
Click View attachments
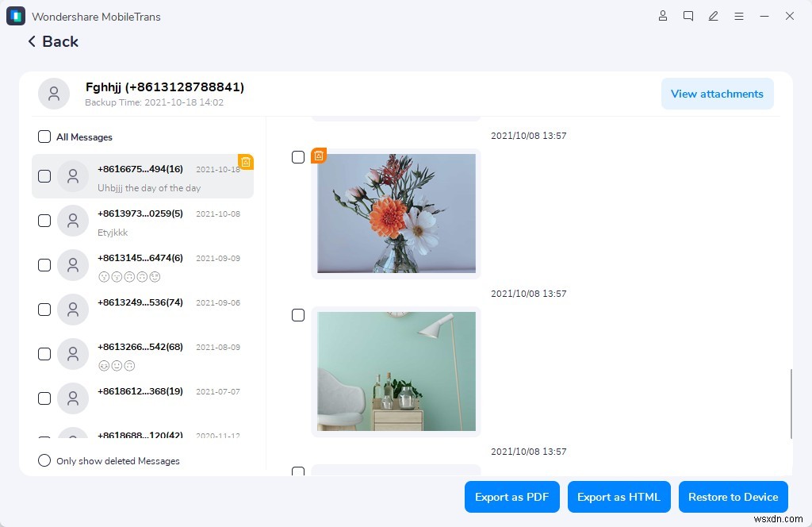point(717,94)
